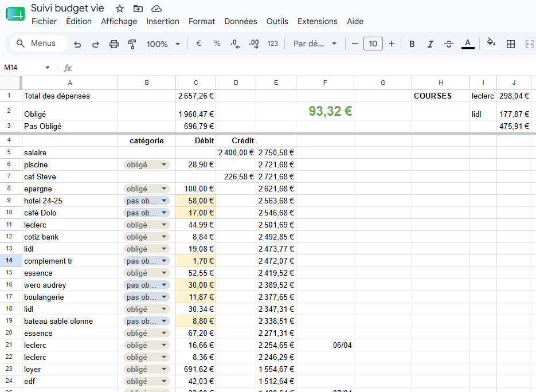536x392 pixels.
Task: Select column A header
Action: [70, 83]
